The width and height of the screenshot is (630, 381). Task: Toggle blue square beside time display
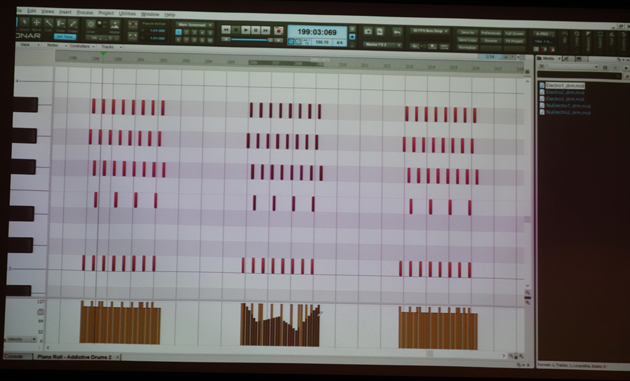pyautogui.click(x=352, y=37)
